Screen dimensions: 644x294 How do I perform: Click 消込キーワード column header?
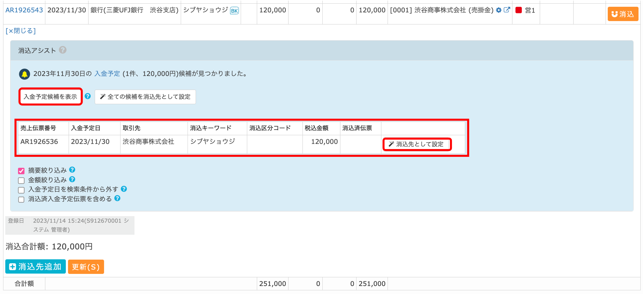217,128
